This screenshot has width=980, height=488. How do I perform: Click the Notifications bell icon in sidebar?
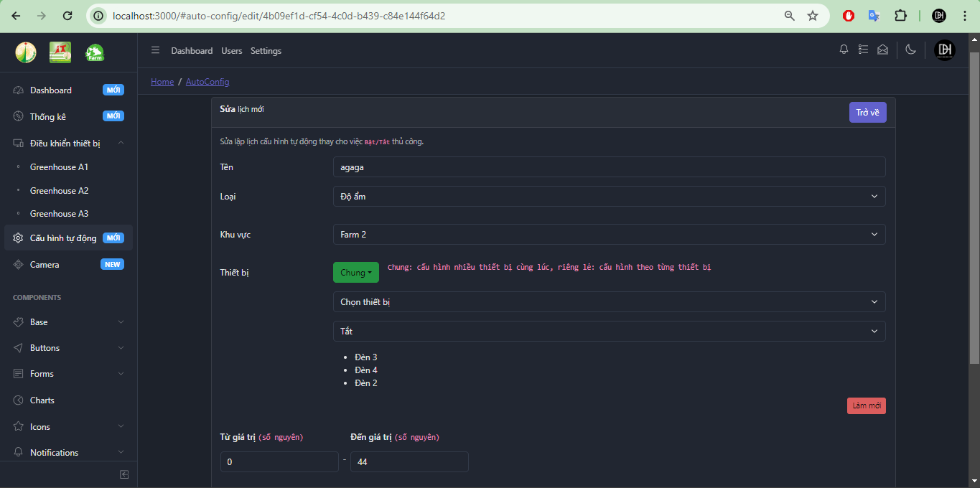click(19, 452)
